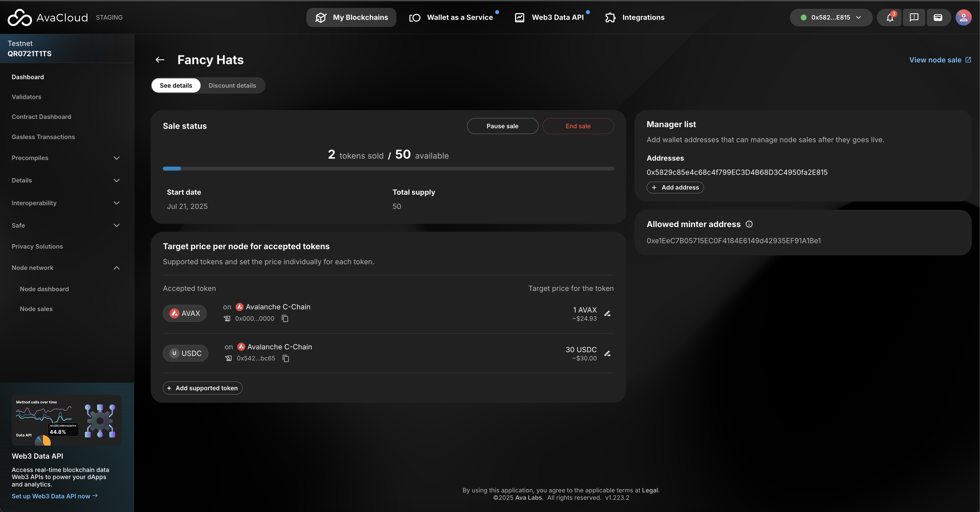
Task: Edit the 1 AVAX target price
Action: pyautogui.click(x=607, y=314)
